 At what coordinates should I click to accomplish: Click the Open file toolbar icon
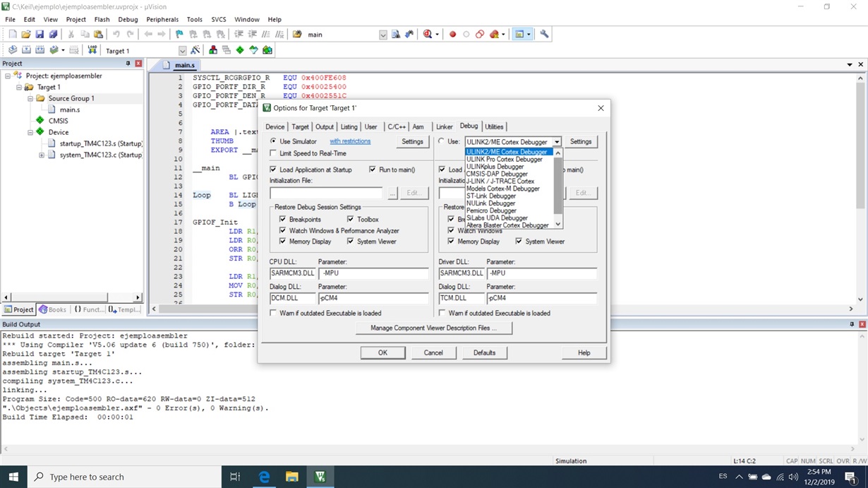pyautogui.click(x=26, y=34)
